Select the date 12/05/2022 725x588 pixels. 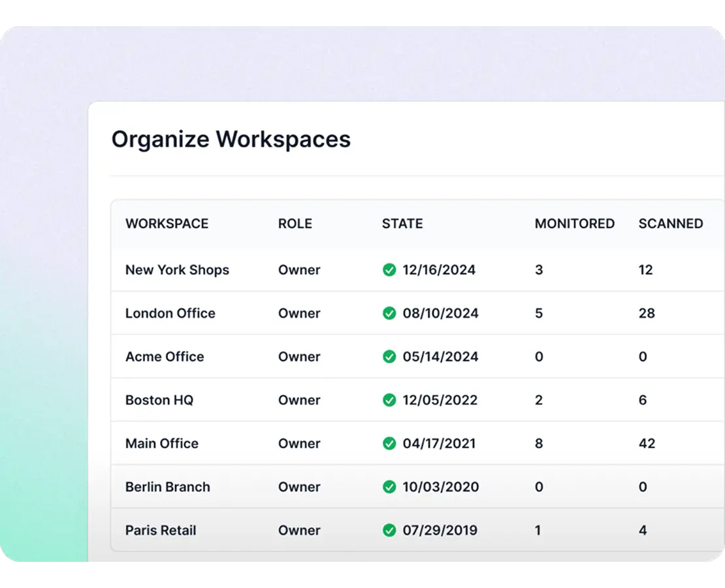click(x=440, y=400)
